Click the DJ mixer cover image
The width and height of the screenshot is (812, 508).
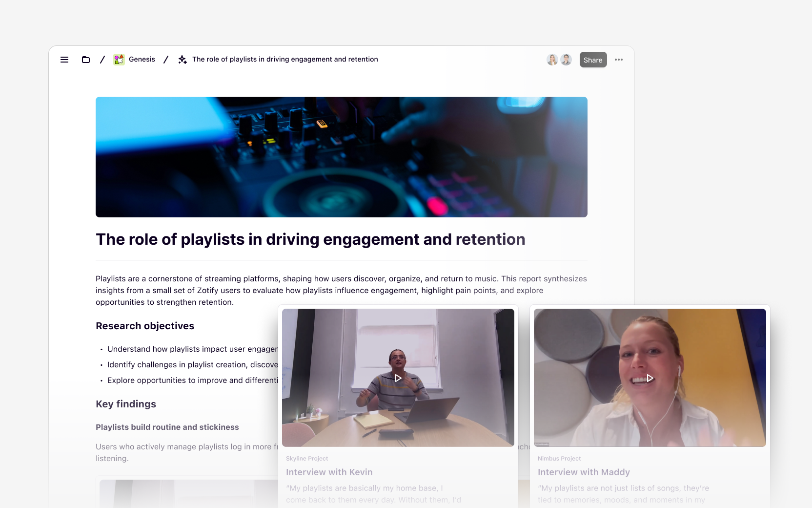coord(342,157)
